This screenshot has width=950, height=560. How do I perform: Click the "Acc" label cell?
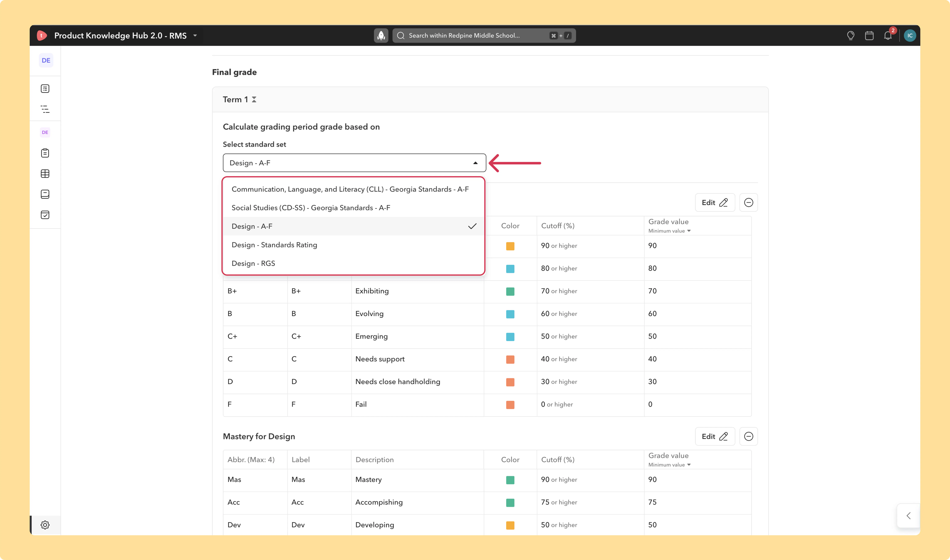point(319,503)
